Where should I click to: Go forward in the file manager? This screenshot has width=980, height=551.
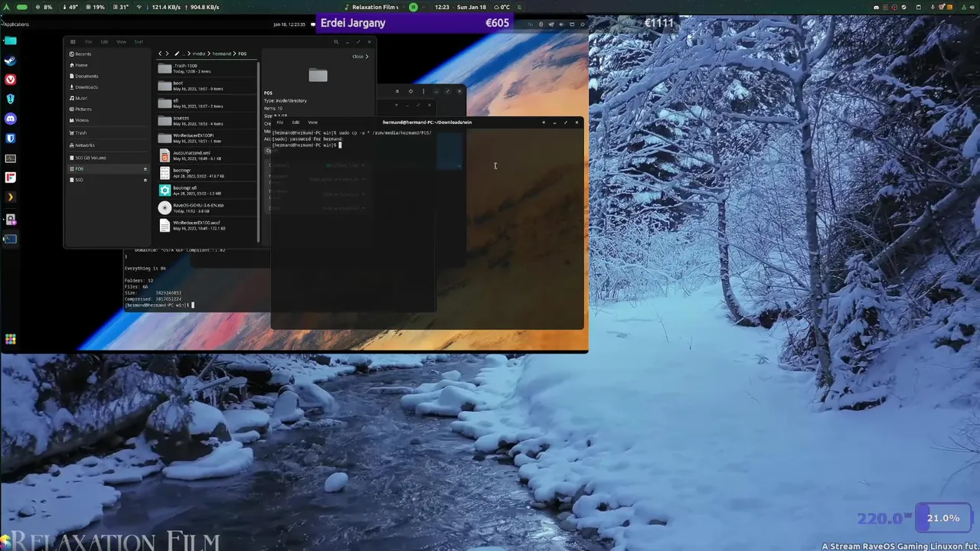coord(167,54)
